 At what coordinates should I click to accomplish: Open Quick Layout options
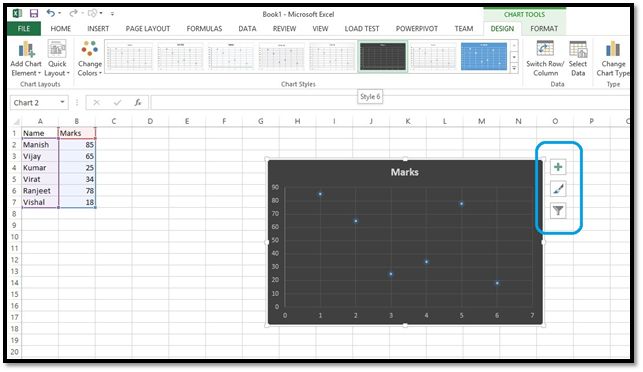(x=57, y=59)
